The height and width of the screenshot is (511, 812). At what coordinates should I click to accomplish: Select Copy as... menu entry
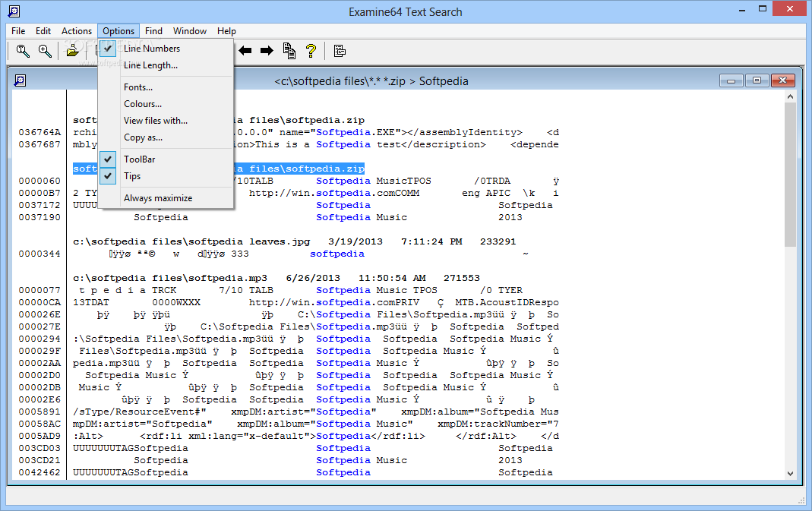point(166,137)
